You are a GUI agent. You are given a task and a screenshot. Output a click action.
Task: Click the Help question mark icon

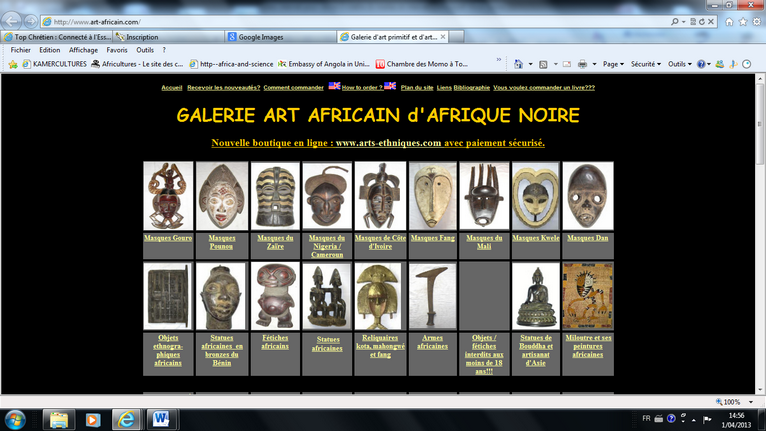[701, 64]
